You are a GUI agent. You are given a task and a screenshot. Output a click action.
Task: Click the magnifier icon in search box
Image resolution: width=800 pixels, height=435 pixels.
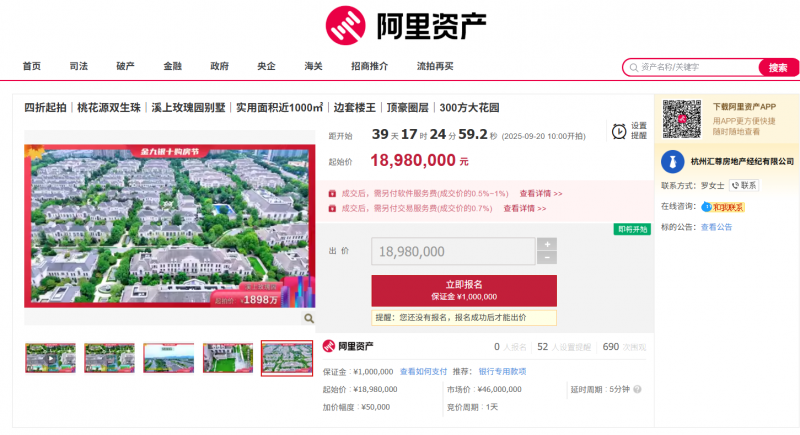pyautogui.click(x=634, y=67)
